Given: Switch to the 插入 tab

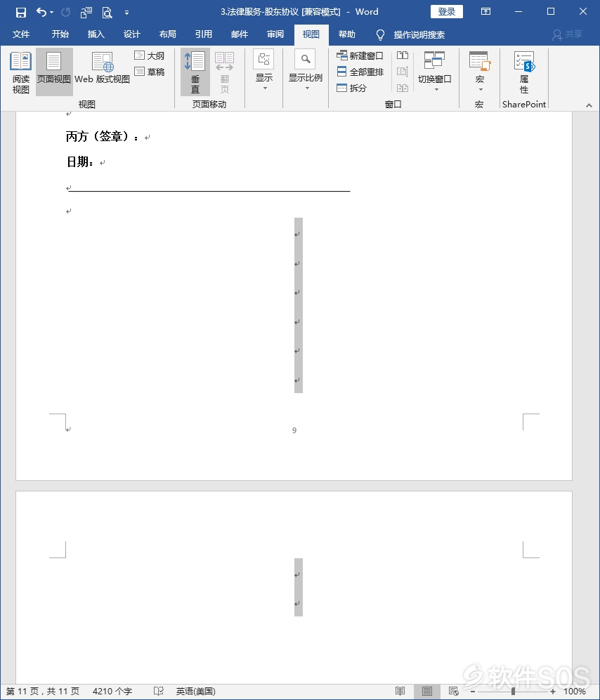Looking at the screenshot, I should tap(96, 34).
